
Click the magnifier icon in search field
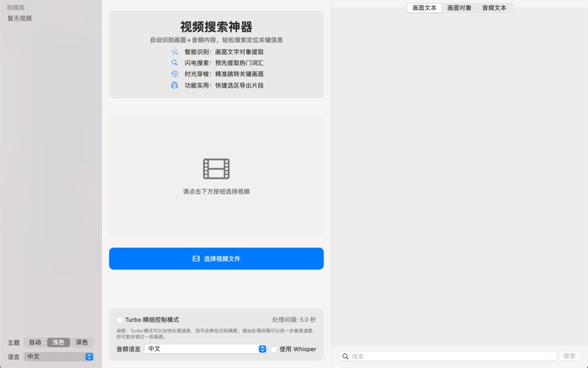coord(345,356)
